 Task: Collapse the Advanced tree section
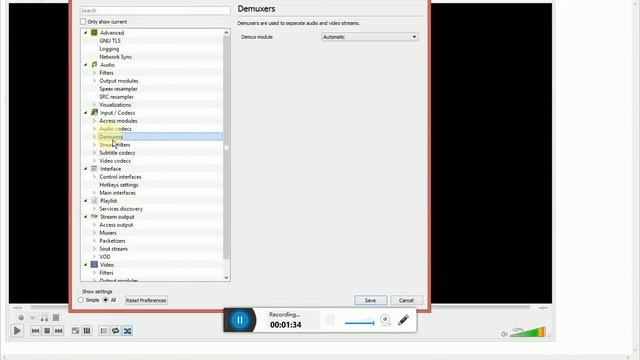tap(86, 33)
